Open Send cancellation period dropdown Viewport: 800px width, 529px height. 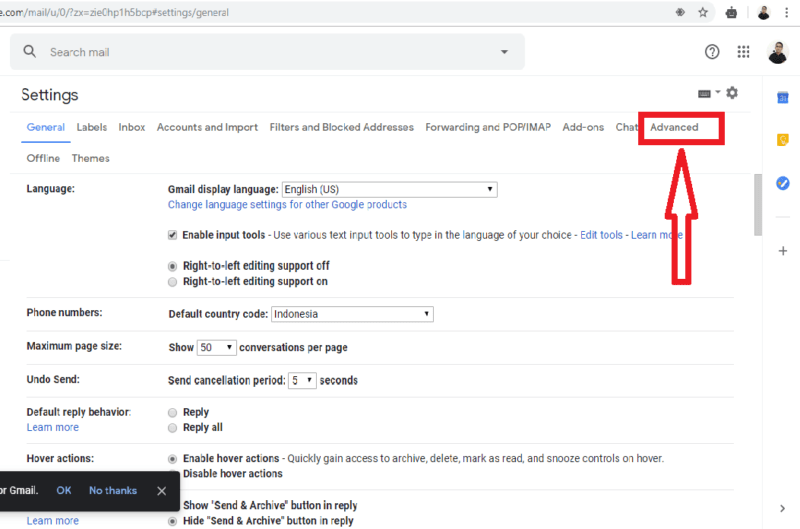click(x=302, y=381)
